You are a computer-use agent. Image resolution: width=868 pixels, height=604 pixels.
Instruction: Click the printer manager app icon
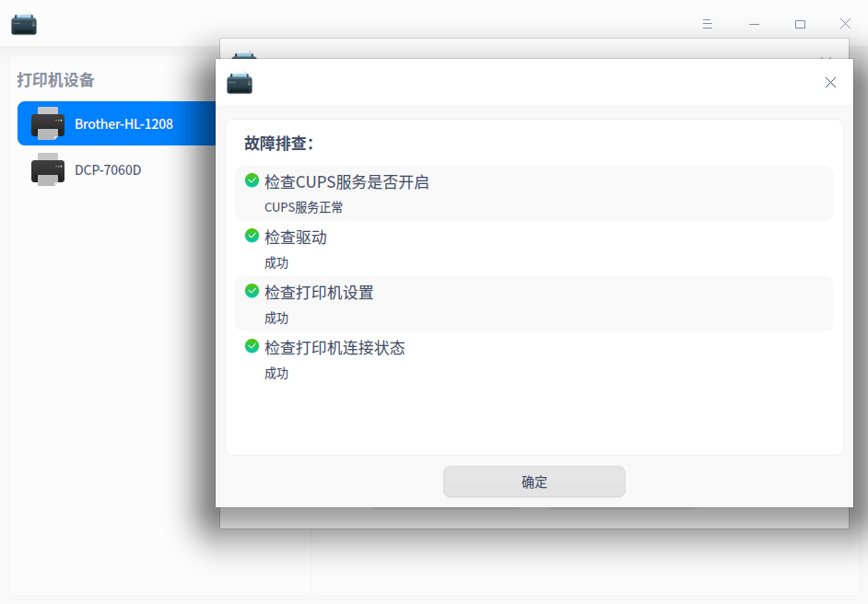[24, 24]
